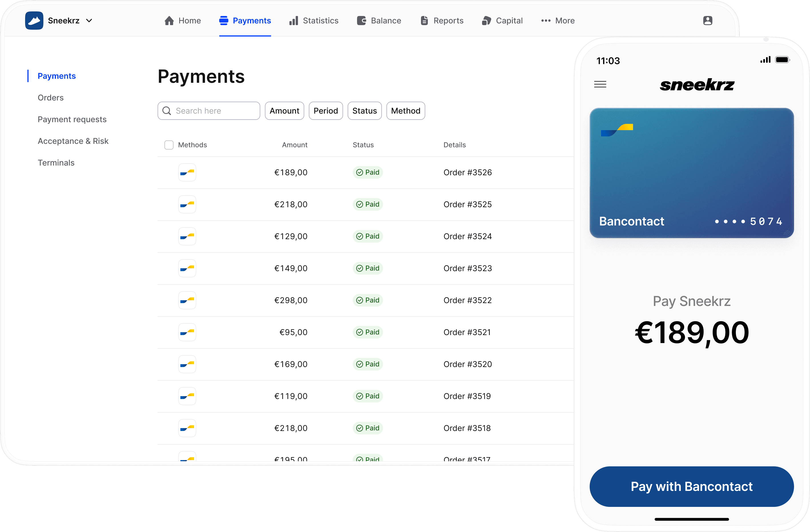The height and width of the screenshot is (532, 810).
Task: Click the Sneekrz shoe logo icon
Action: click(x=34, y=21)
